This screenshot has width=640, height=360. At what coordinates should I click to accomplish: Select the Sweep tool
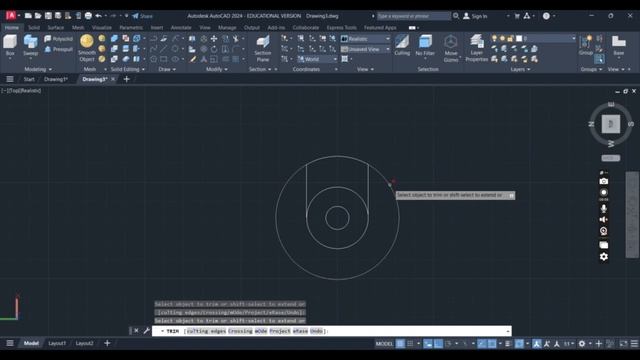(x=30, y=45)
